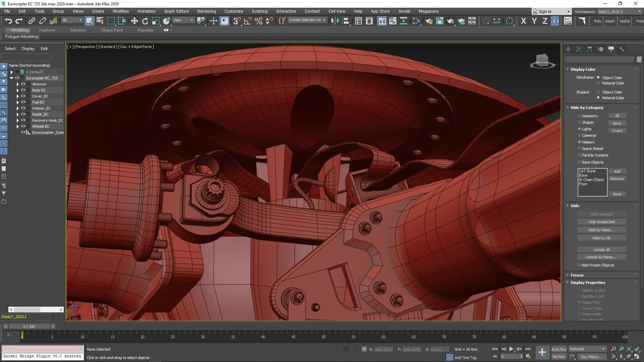The image size is (644, 362).
Task: Select Wireframe Material Color radio button
Action: (598, 83)
